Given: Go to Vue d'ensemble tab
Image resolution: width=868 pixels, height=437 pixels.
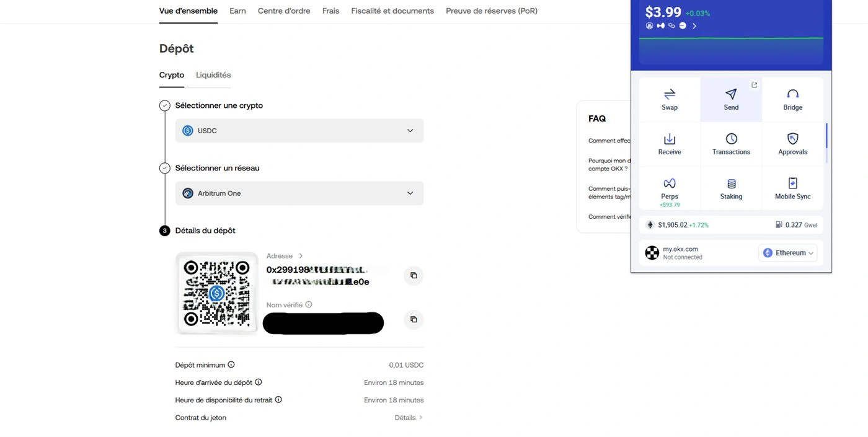Looking at the screenshot, I should 188,11.
